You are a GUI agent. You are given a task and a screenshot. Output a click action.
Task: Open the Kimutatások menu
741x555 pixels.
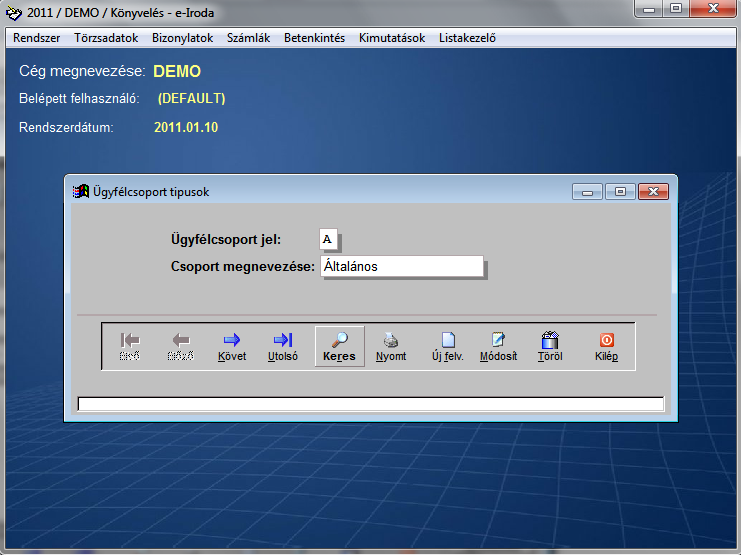[392, 38]
